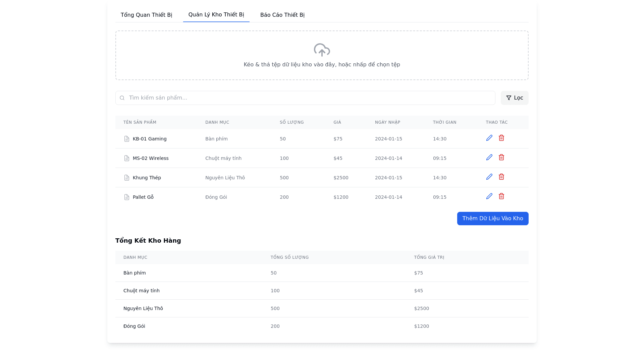Delete the MS-02 Wireless entry
Screen dimensions: 644x362
tap(501, 158)
